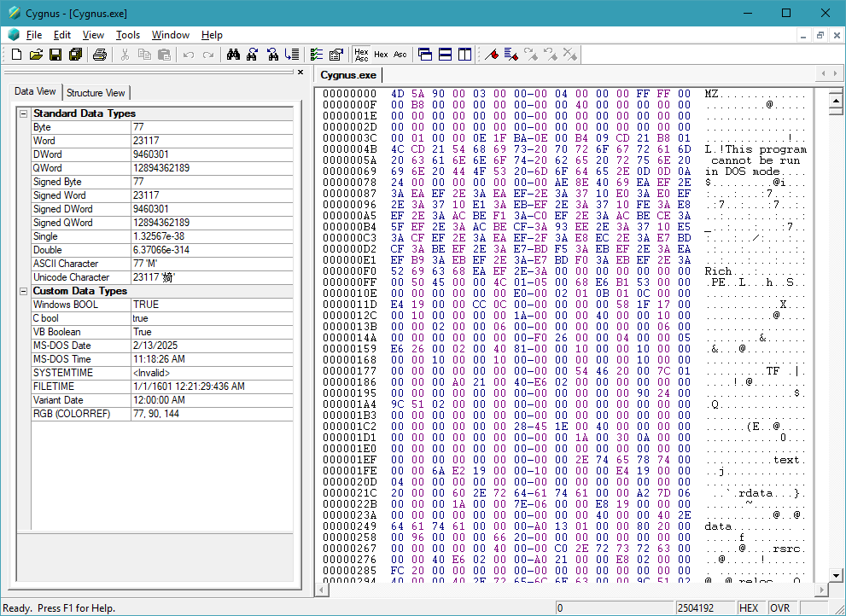846x616 pixels.
Task: Click the tab strip scroll right arrow
Action: coord(835,73)
